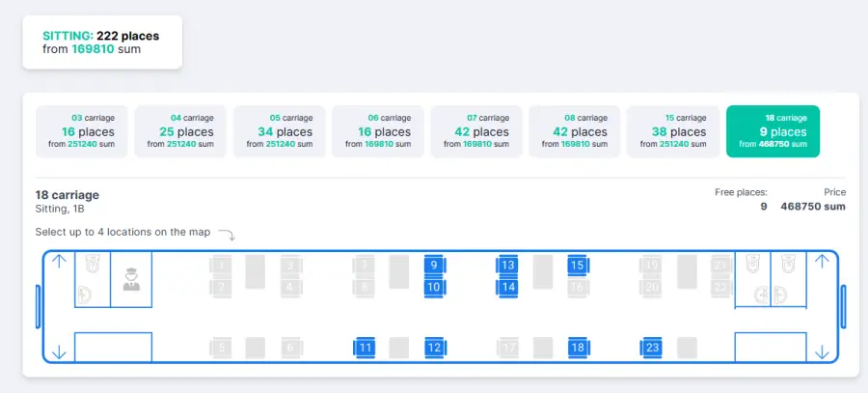Image resolution: width=868 pixels, height=393 pixels.
Task: Select available seat 10
Action: click(x=434, y=287)
